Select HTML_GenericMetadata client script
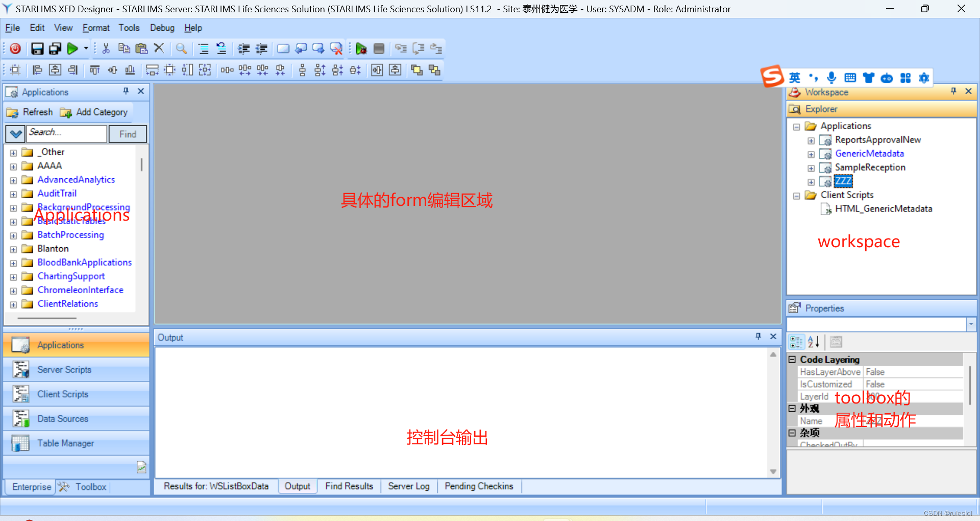 coord(883,208)
